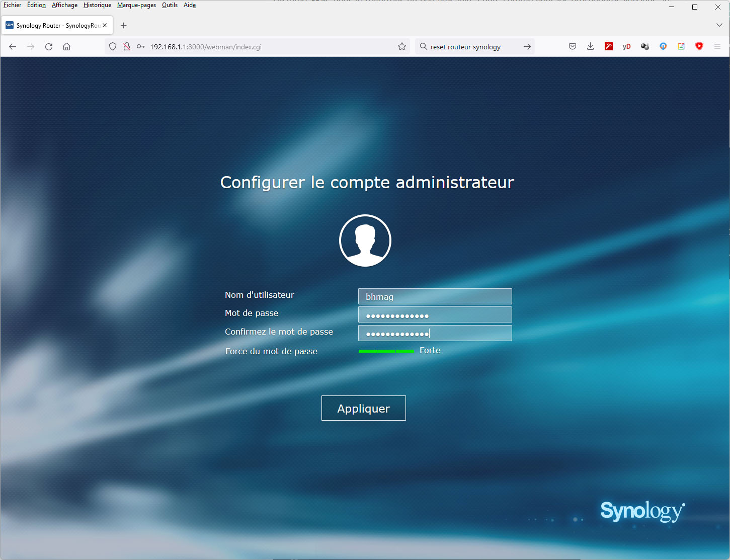Click the saved password key icon

point(141,47)
